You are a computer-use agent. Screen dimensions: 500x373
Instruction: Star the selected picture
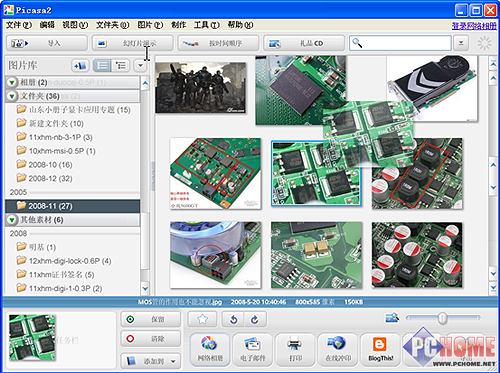202,319
